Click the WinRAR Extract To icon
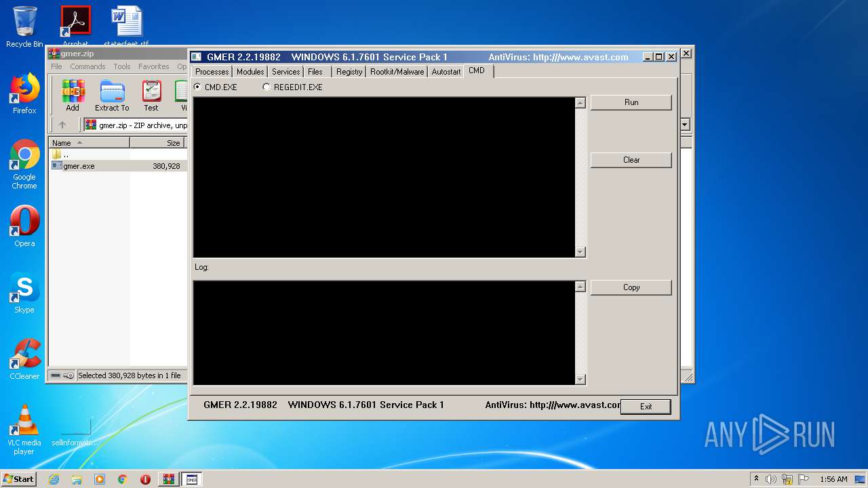This screenshot has width=868, height=488. coord(112,96)
